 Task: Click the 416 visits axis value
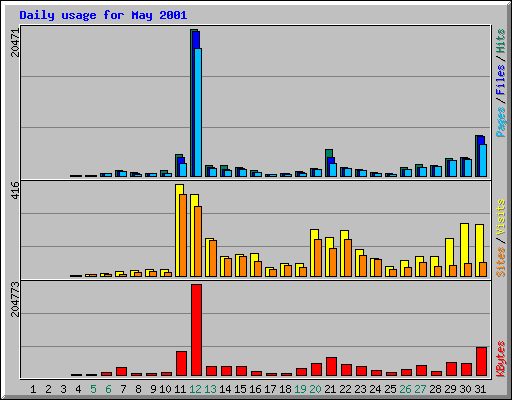point(15,190)
